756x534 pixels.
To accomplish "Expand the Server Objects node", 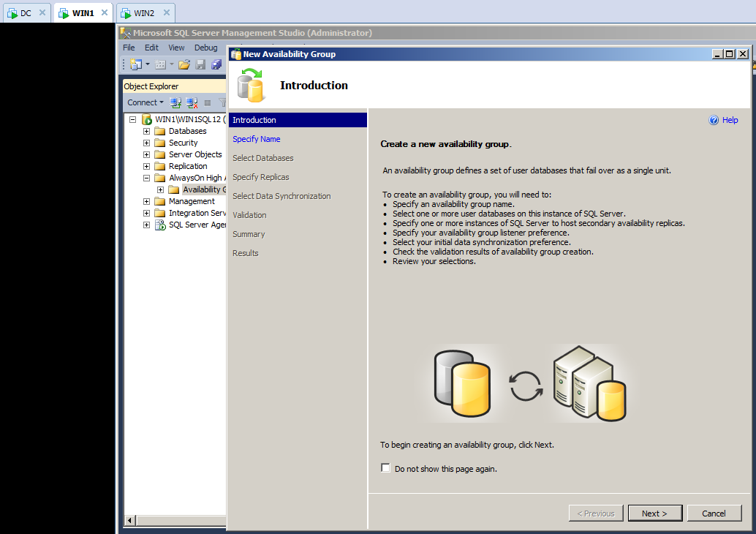I will pos(146,154).
